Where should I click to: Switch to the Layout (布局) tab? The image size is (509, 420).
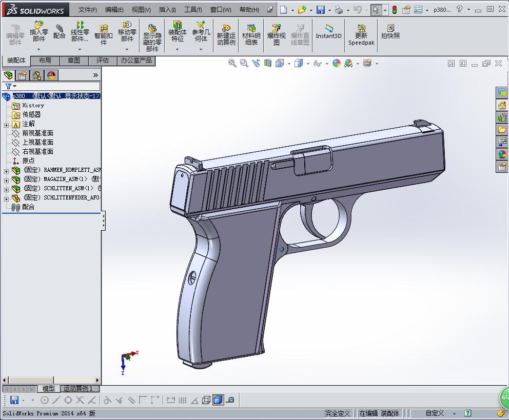pos(45,61)
